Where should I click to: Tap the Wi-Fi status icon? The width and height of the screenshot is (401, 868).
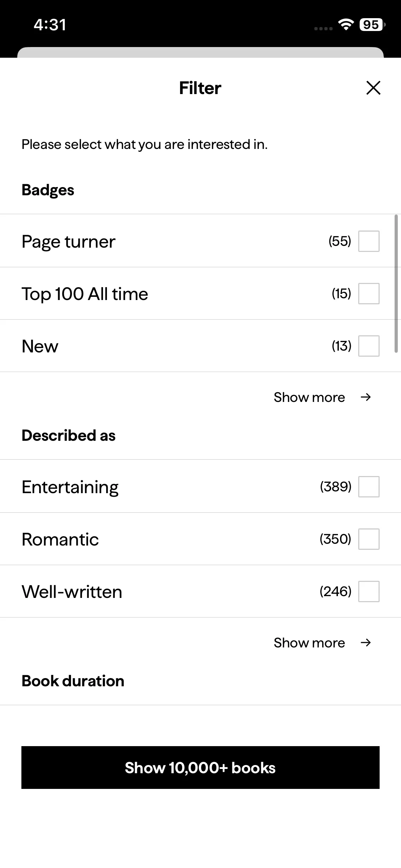point(346,24)
